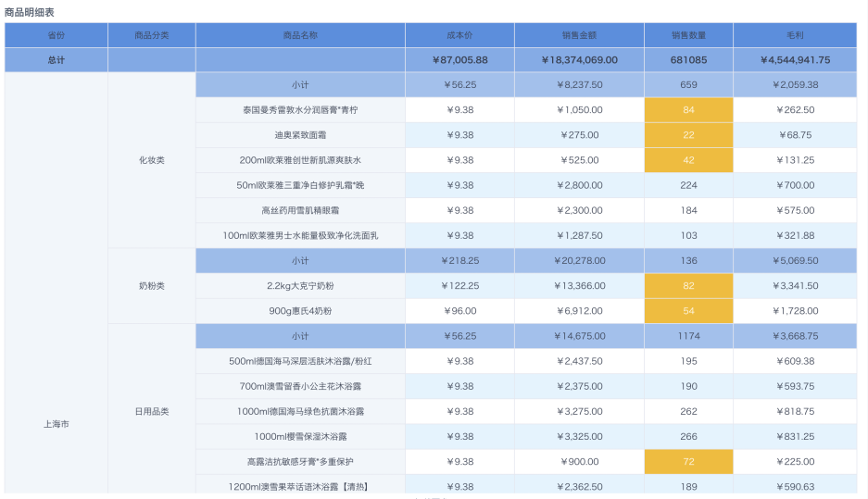
Task: Select the 迪奥紧致面霜 product name
Action: tap(300, 135)
